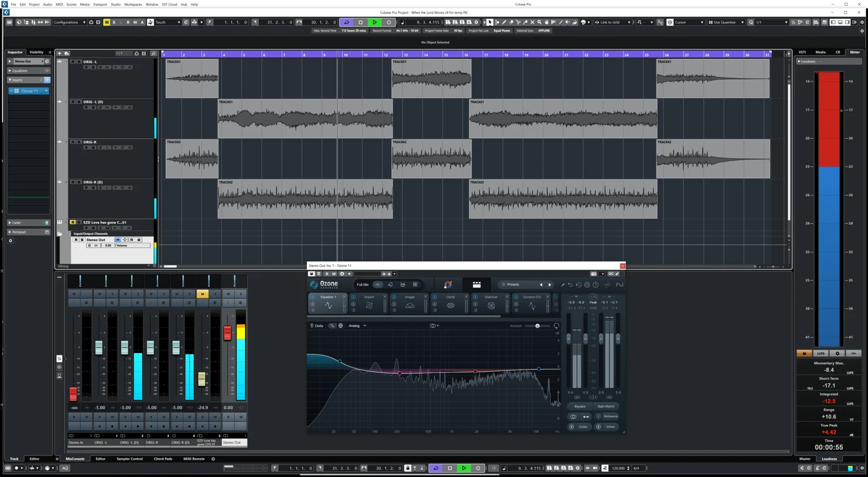
Task: Click the Ozone settings gear icon
Action: [x=587, y=285]
